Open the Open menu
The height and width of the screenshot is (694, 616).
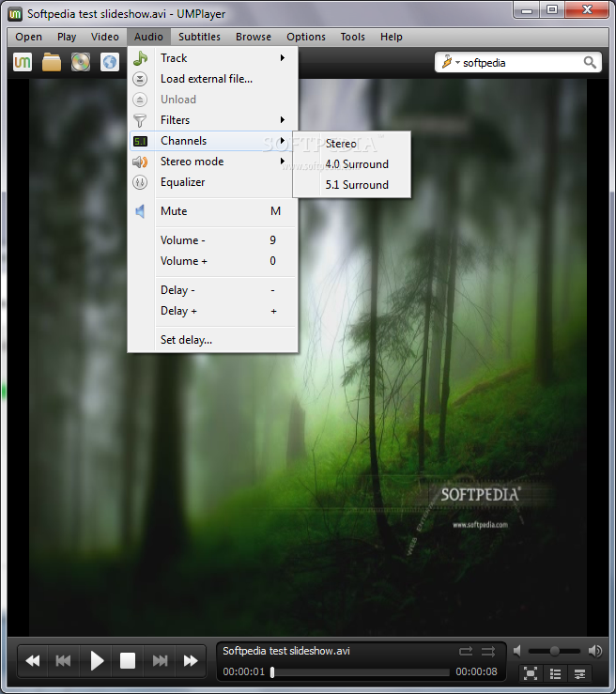(29, 37)
